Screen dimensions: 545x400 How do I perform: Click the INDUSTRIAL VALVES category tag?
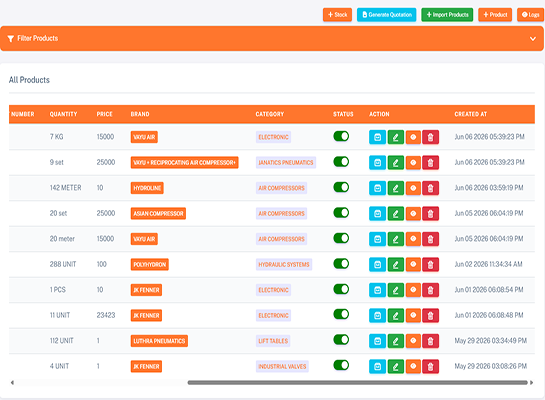282,366
